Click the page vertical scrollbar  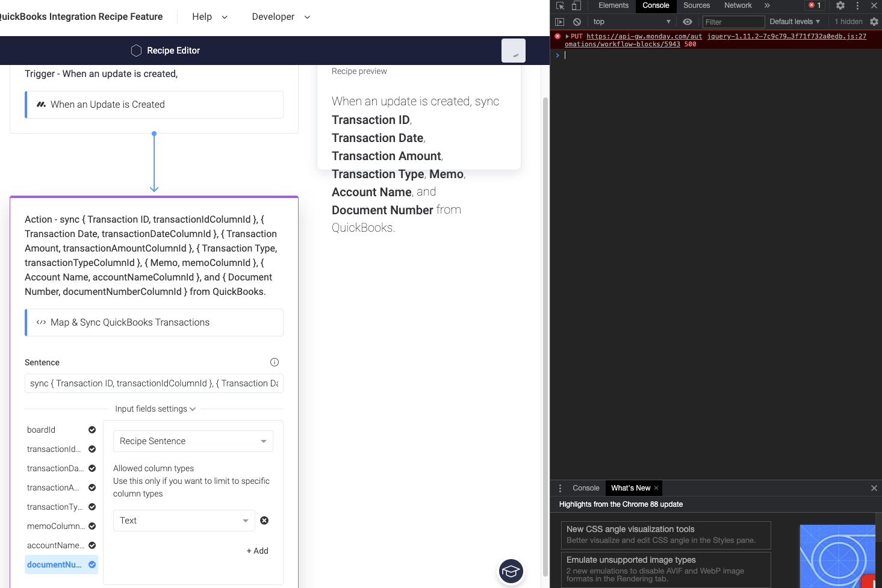[x=545, y=337]
